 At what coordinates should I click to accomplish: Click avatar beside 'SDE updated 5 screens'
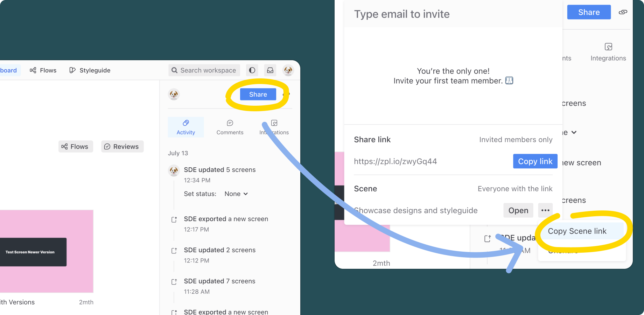pyautogui.click(x=174, y=170)
